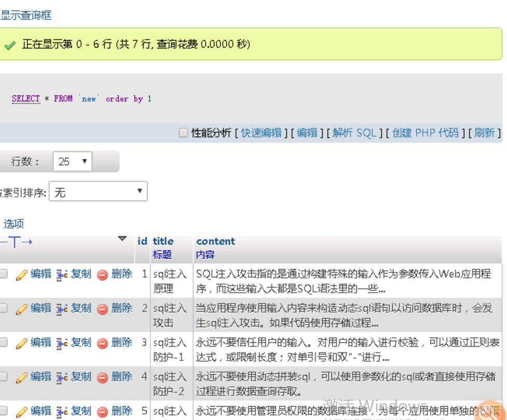Click the red delete icon for row 2
The width and height of the screenshot is (507, 420).
103,309
